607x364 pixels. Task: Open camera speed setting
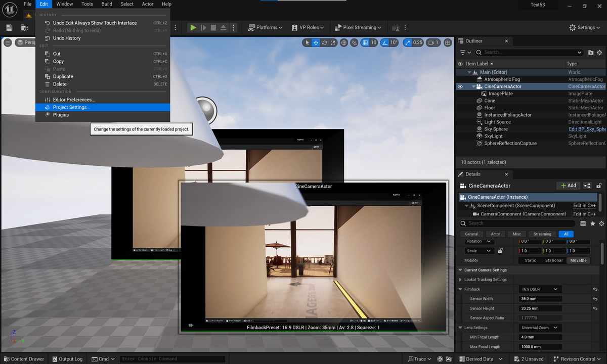coord(433,43)
